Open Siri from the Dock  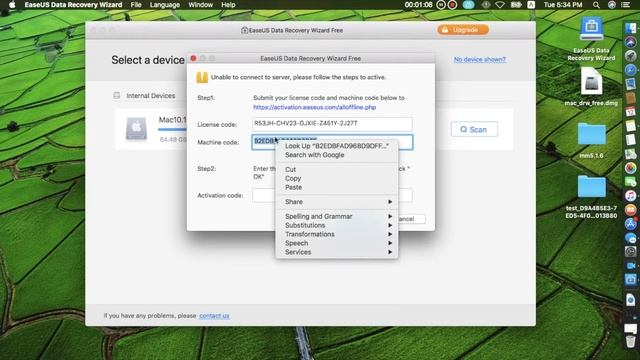(x=631, y=42)
